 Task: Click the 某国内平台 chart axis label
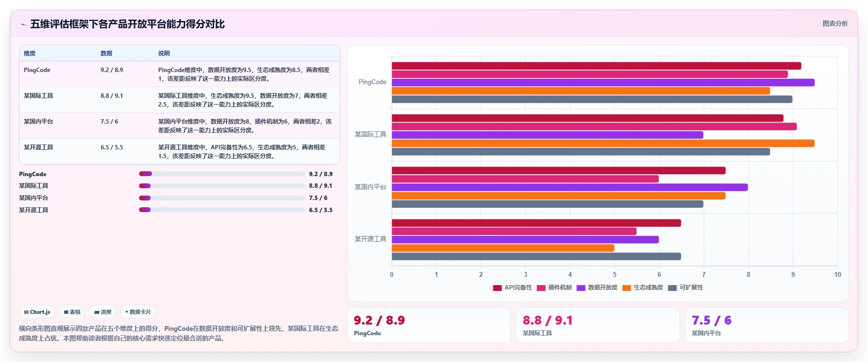pos(370,187)
